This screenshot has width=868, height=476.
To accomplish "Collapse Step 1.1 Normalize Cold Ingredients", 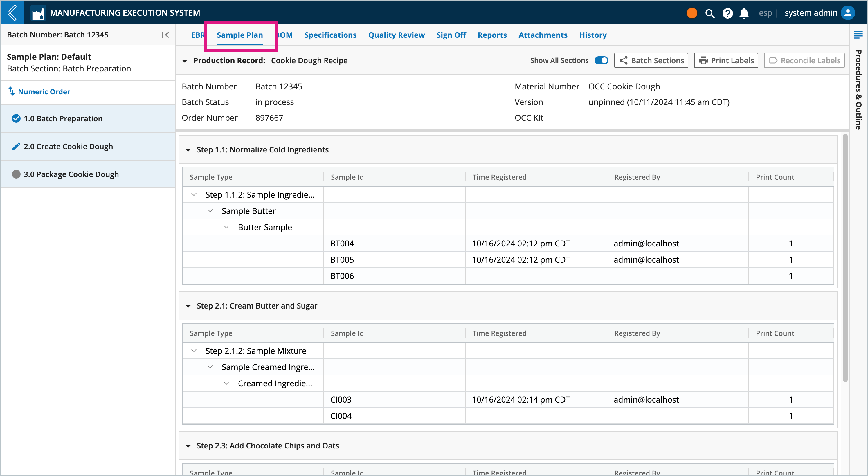I will pos(188,150).
